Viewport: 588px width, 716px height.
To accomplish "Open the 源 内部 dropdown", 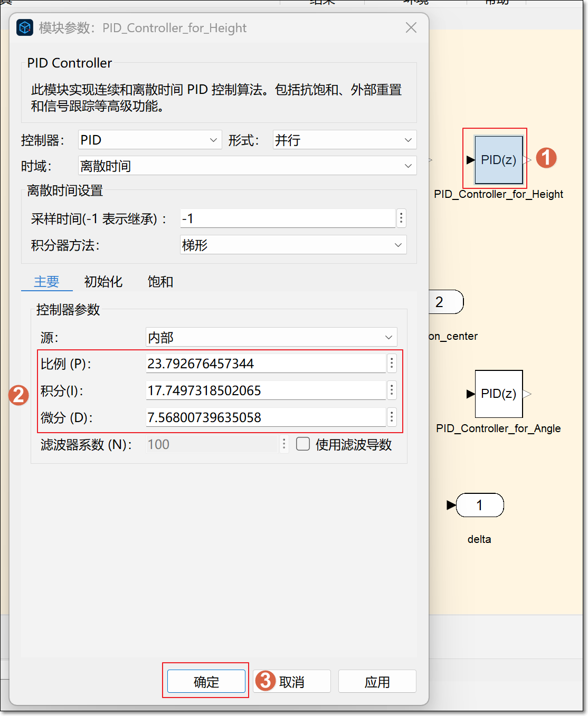I will pos(271,337).
